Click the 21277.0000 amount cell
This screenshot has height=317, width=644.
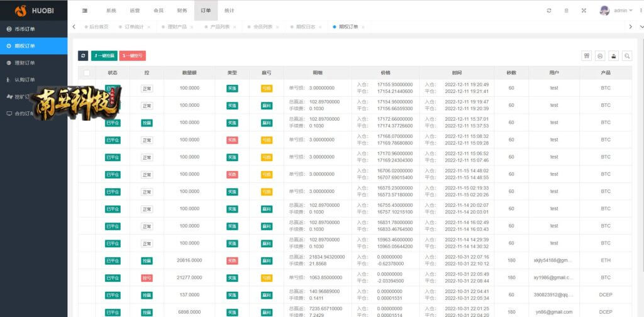coord(189,277)
